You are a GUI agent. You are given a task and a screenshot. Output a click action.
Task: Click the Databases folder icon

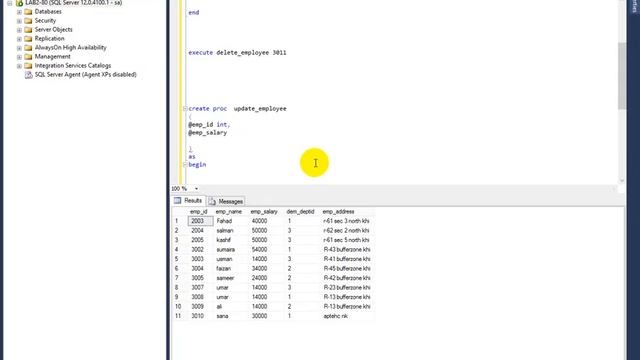(28, 12)
